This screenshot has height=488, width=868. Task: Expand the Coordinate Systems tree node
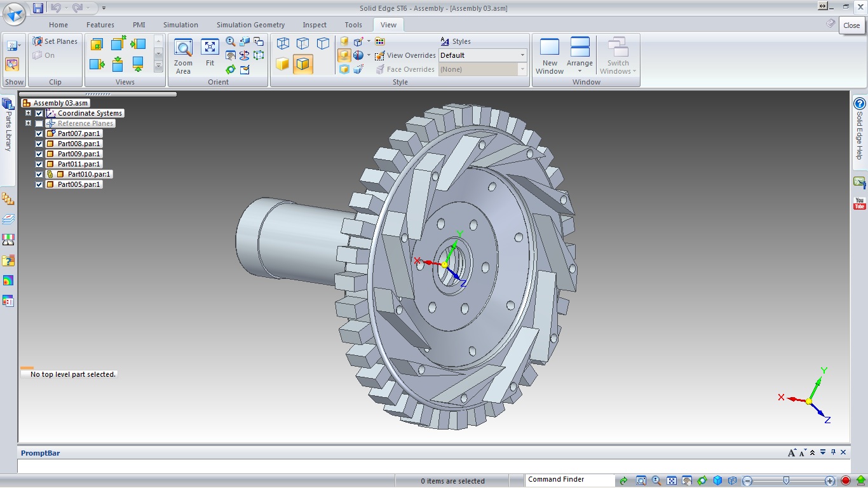click(x=29, y=113)
